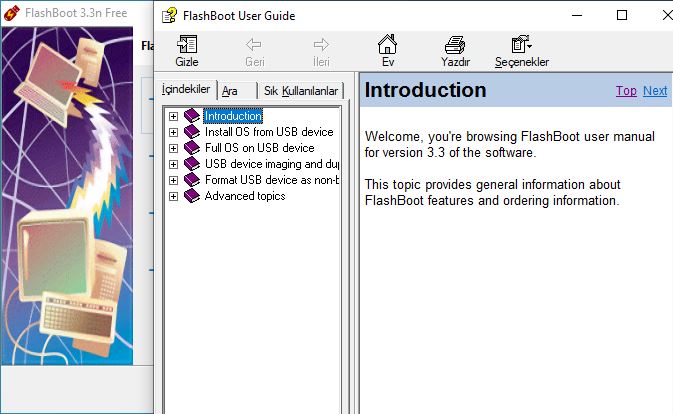Viewport: 673px width, 414px height.
Task: Click book icon beside Format USB device
Action: click(x=192, y=180)
